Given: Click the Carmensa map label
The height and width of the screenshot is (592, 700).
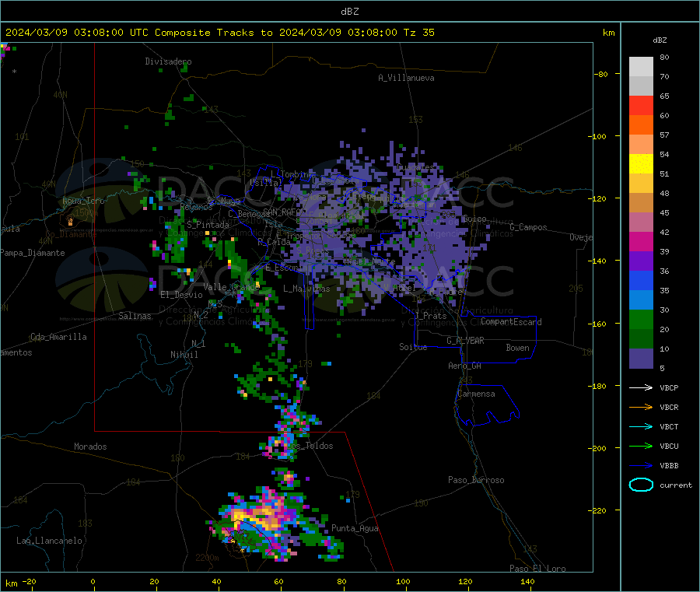Looking at the screenshot, I should pyautogui.click(x=476, y=394).
